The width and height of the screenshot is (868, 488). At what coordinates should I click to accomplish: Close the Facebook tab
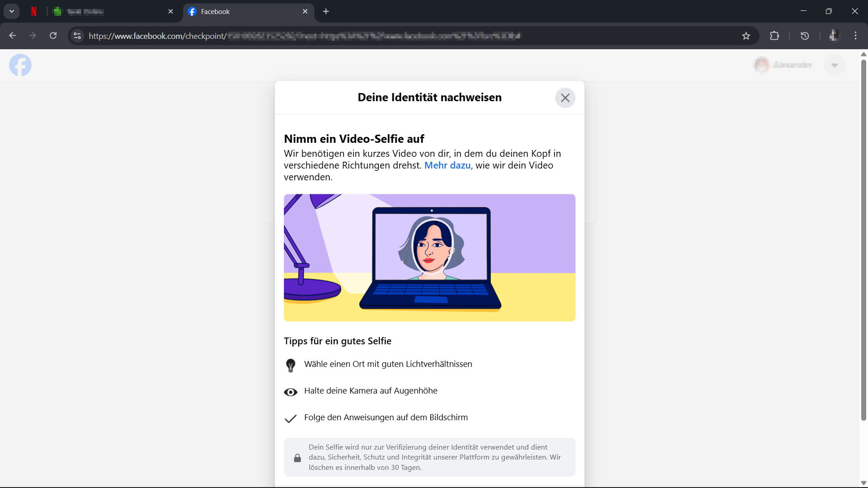(305, 11)
